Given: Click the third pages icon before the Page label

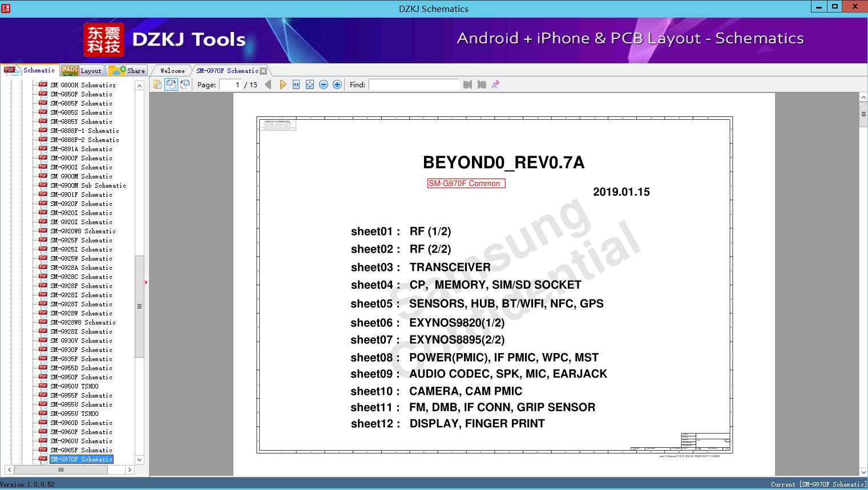Looking at the screenshot, I should point(185,84).
